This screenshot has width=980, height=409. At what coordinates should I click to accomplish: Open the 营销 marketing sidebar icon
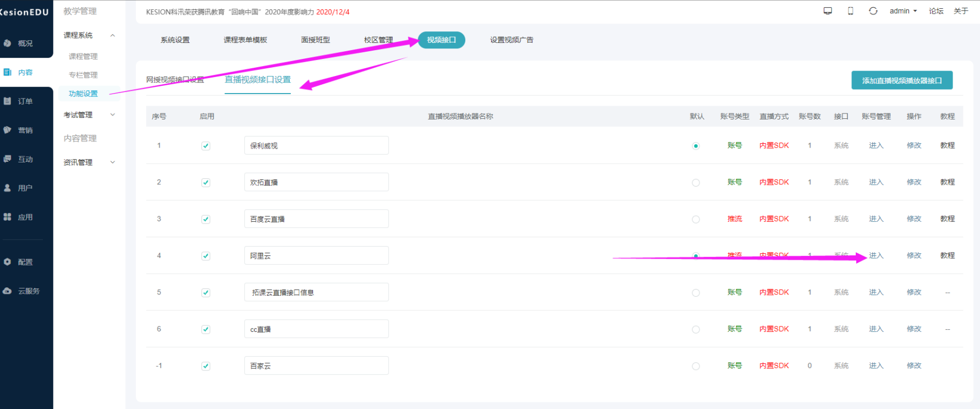[x=8, y=130]
